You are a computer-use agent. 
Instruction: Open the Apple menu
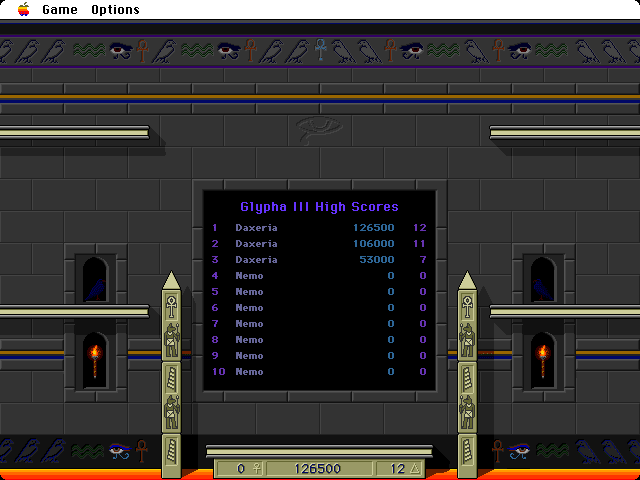(24, 9)
